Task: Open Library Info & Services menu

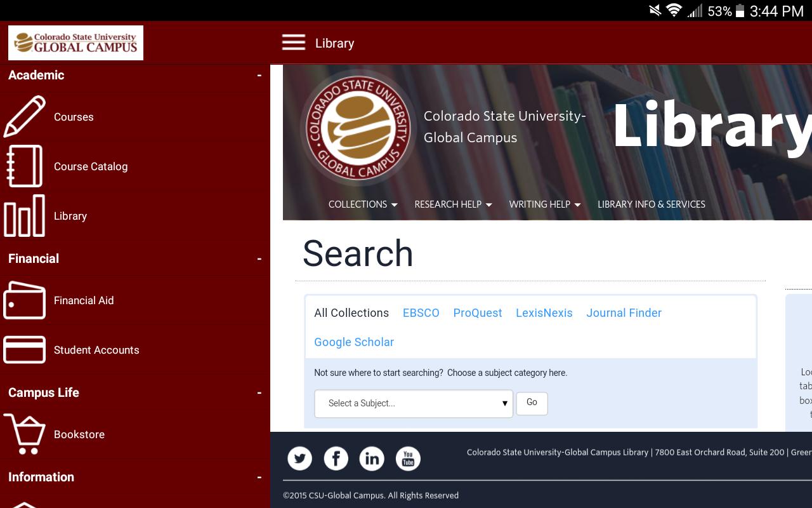Action: click(x=652, y=204)
